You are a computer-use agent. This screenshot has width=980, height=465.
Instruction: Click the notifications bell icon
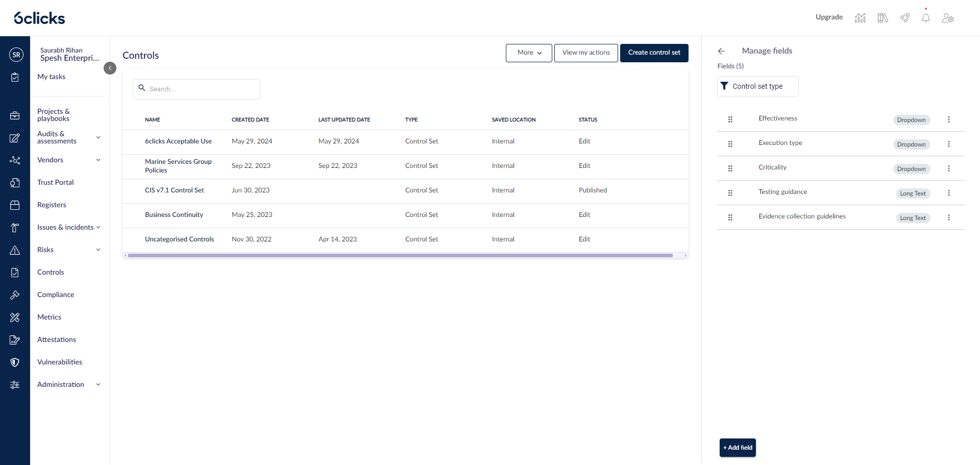(925, 18)
